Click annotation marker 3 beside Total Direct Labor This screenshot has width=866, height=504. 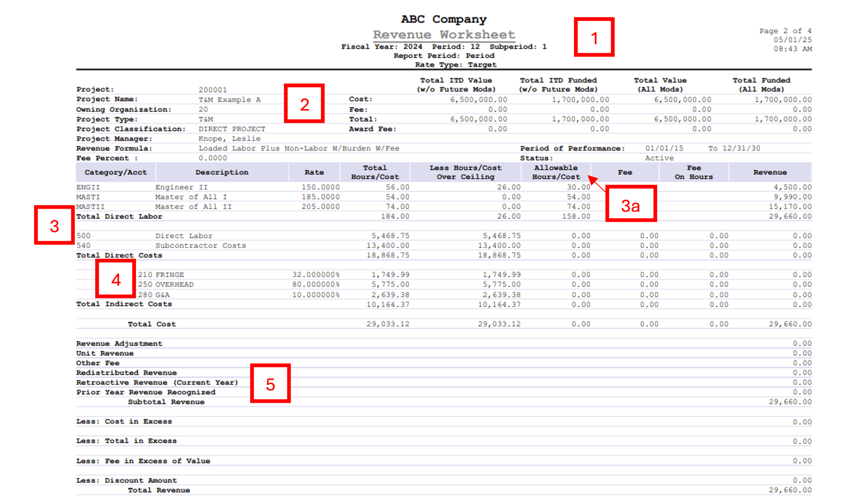point(54,225)
